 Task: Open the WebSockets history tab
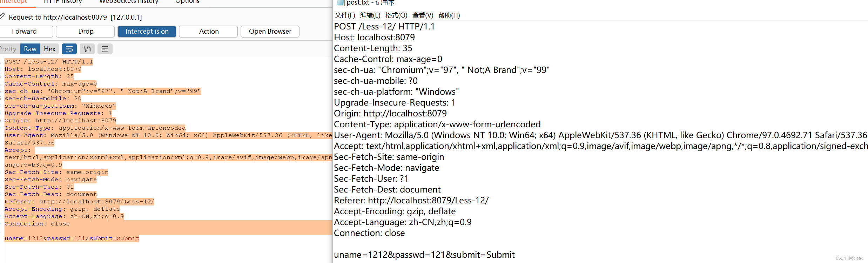click(x=129, y=1)
